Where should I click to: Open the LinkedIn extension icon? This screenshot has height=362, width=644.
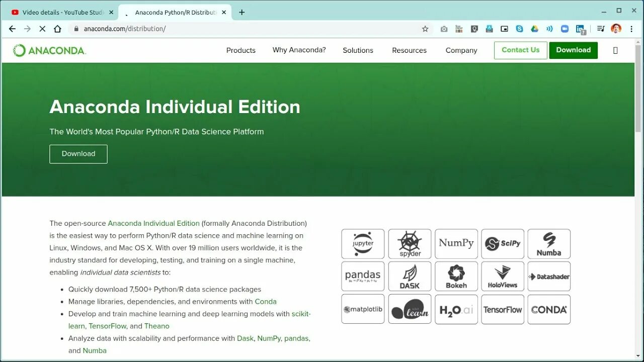point(581,29)
